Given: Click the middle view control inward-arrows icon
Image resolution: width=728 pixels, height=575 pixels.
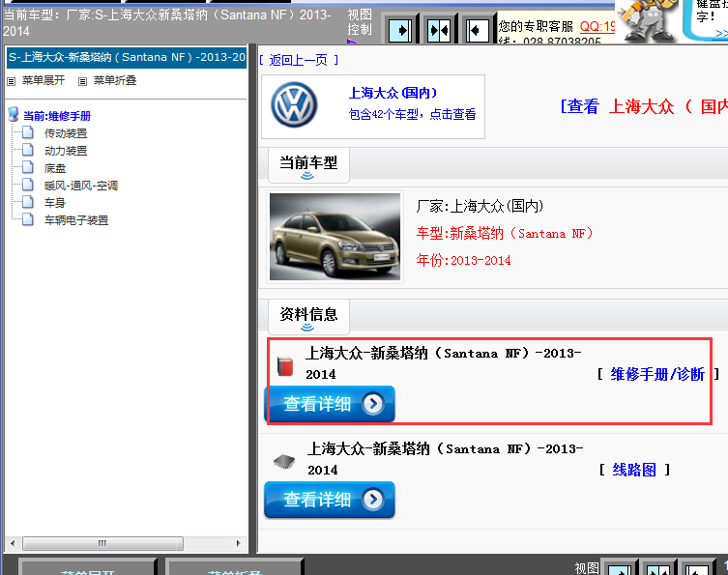Looking at the screenshot, I should pos(439,31).
